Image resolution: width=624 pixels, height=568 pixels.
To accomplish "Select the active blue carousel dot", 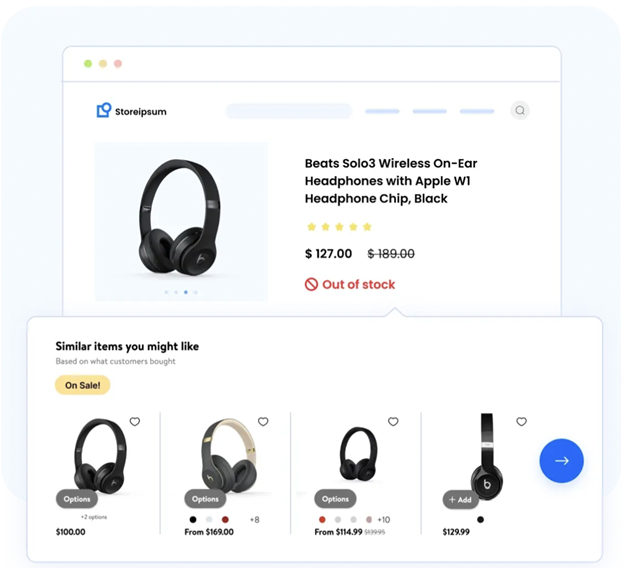I will pyautogui.click(x=186, y=292).
